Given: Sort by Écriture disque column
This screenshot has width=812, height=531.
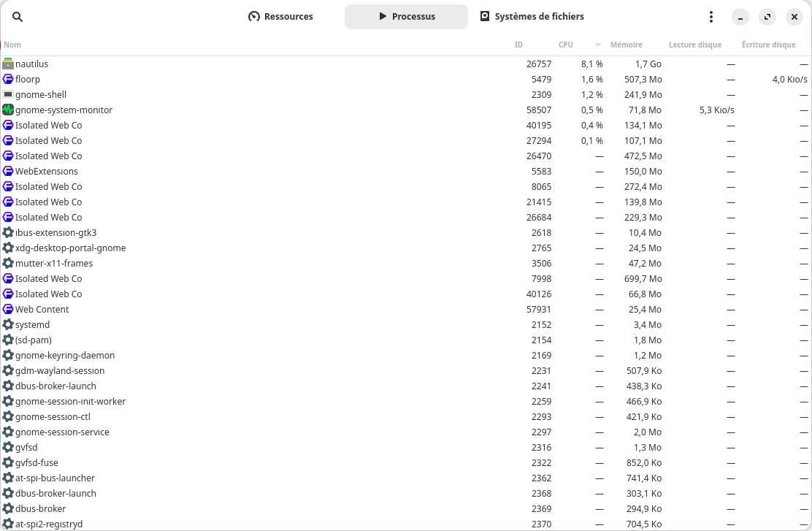Looking at the screenshot, I should (x=768, y=45).
